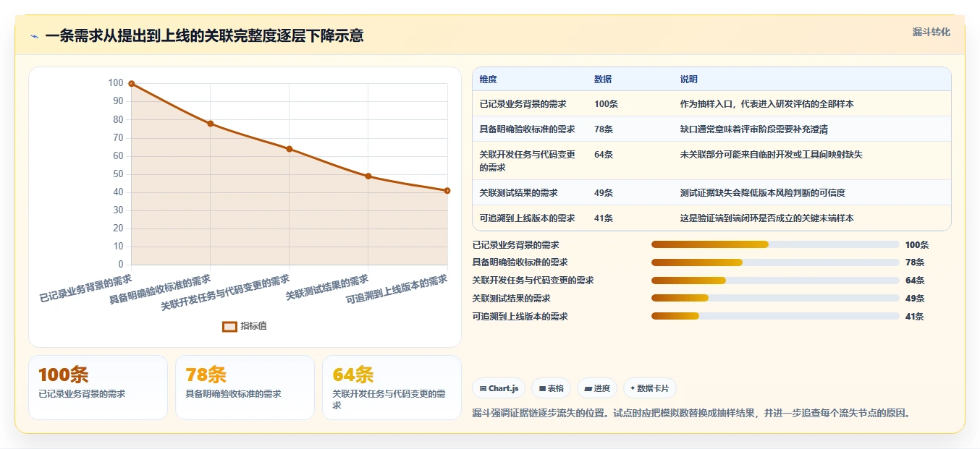Click the chart x-axis label 关联测试结果的需求
This screenshot has width=980, height=449.
coord(327,288)
